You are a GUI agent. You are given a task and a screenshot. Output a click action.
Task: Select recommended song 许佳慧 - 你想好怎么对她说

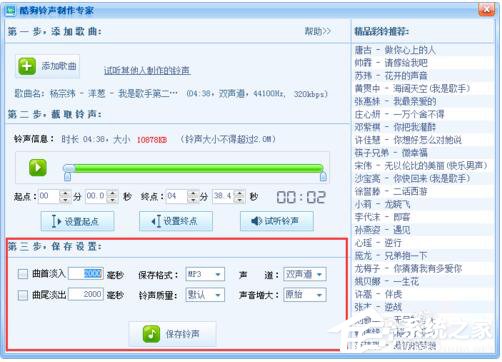(408, 140)
